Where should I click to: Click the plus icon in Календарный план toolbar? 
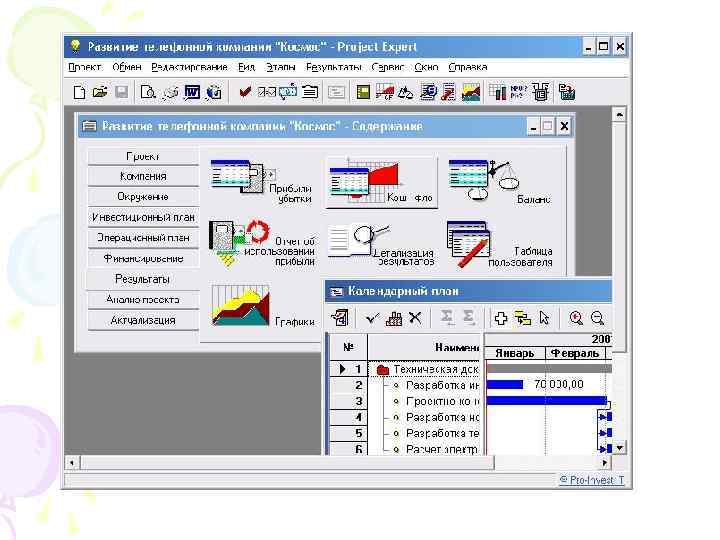[x=501, y=318]
